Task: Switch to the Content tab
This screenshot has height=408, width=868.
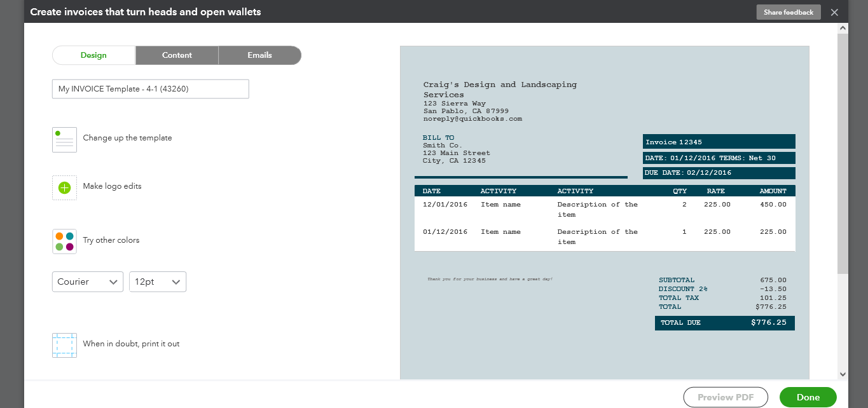Action: click(177, 55)
